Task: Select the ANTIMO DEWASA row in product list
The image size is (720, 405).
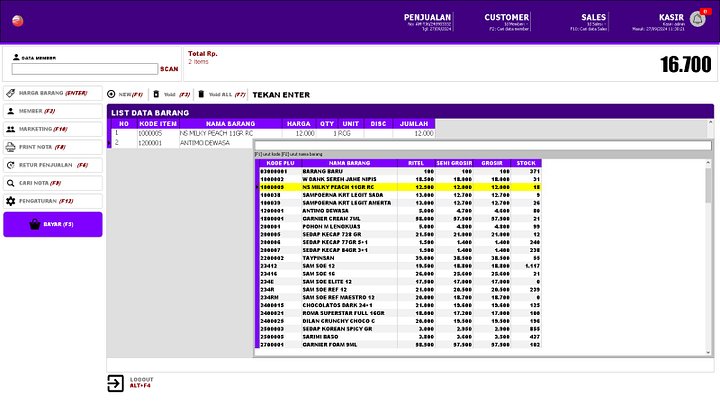Action: (x=399, y=211)
